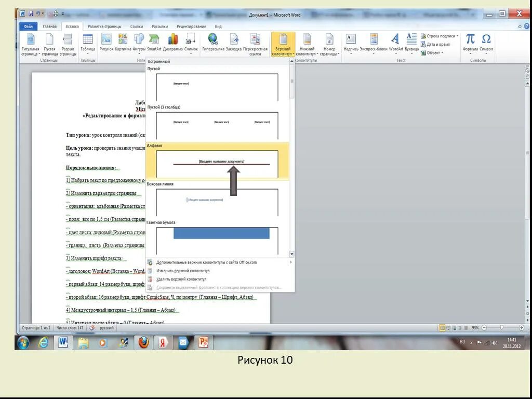Open the Таблица insert menu
The height and width of the screenshot is (399, 532).
point(87,45)
